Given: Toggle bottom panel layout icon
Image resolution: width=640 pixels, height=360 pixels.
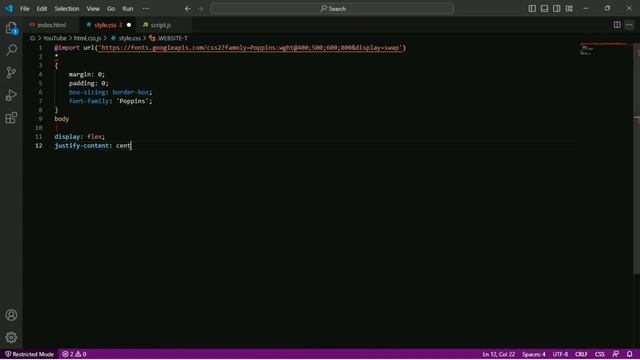Looking at the screenshot, I should 544,9.
